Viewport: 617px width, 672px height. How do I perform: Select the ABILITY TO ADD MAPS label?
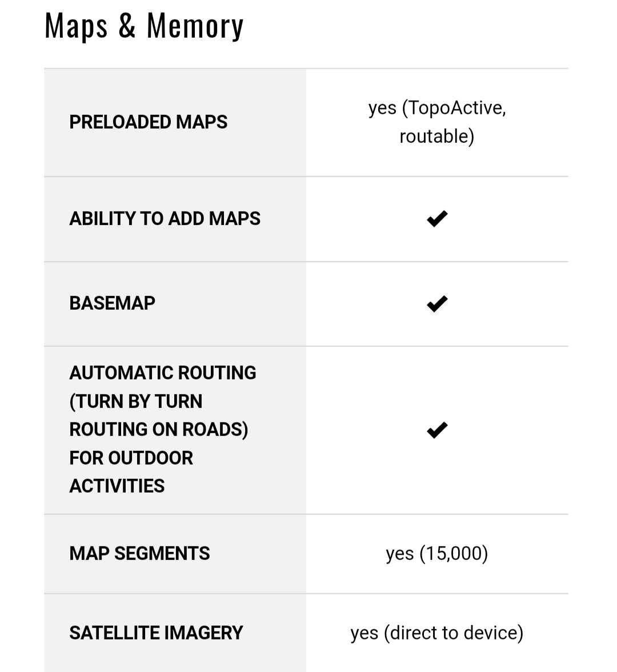coord(165,219)
